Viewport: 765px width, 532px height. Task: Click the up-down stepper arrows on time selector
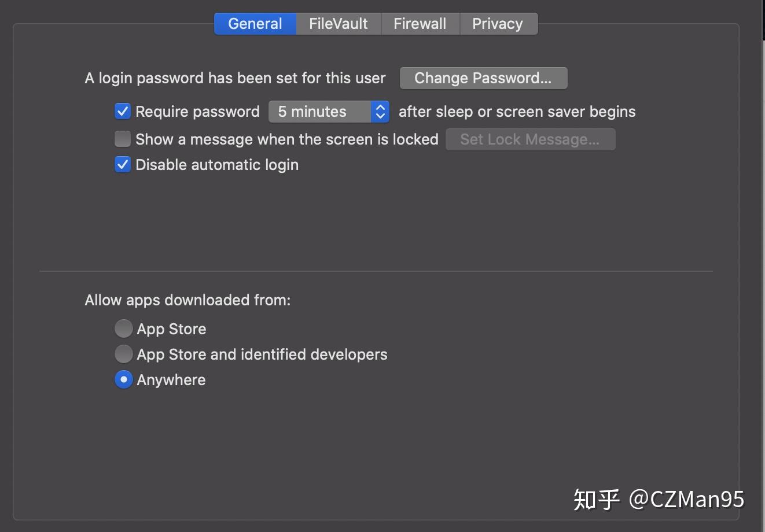coord(380,111)
